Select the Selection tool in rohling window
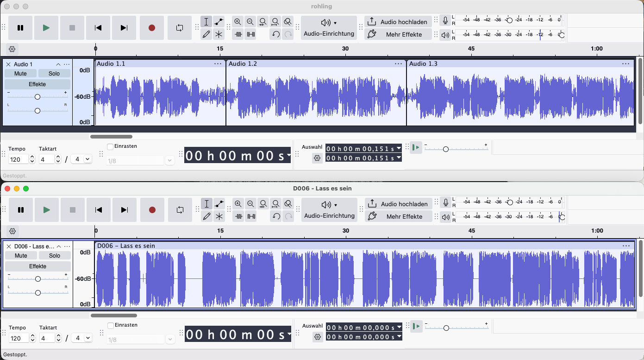Screen dimensions: 644x360 point(206,22)
